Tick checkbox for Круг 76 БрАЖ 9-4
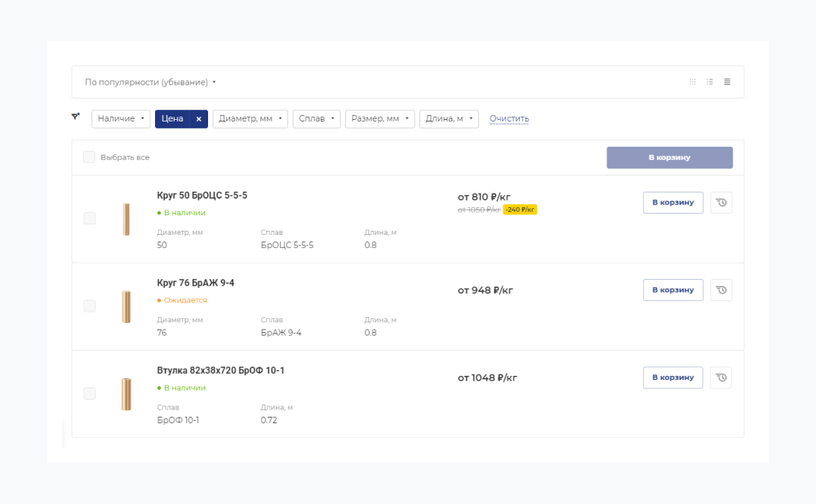Viewport: 816px width, 504px height. [x=90, y=306]
